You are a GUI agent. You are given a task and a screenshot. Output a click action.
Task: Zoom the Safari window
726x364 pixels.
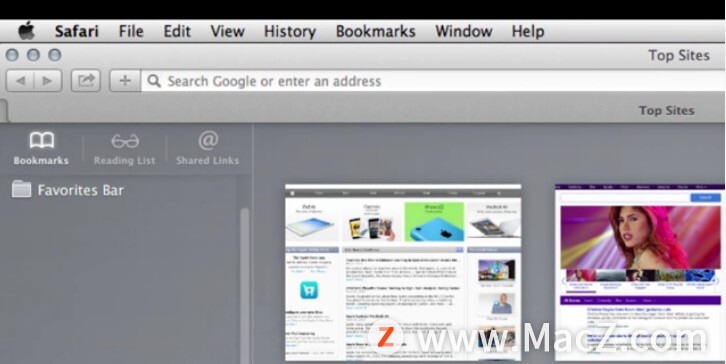[55, 55]
